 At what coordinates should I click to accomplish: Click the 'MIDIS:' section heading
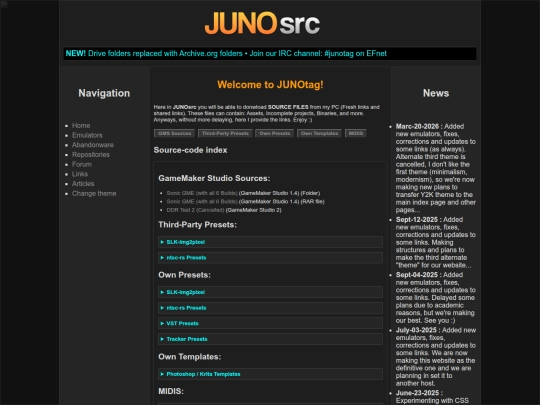(x=171, y=392)
